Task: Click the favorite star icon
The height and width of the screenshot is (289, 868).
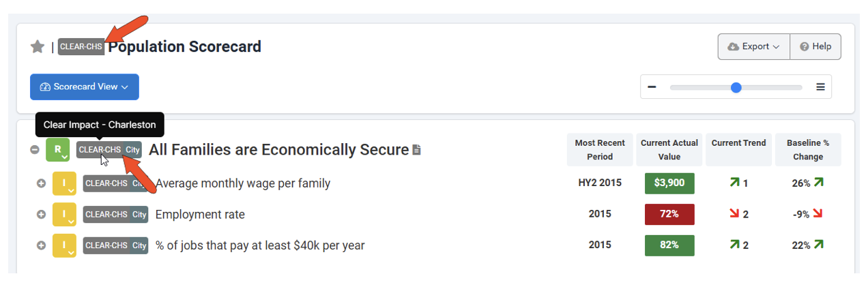Action: click(38, 47)
